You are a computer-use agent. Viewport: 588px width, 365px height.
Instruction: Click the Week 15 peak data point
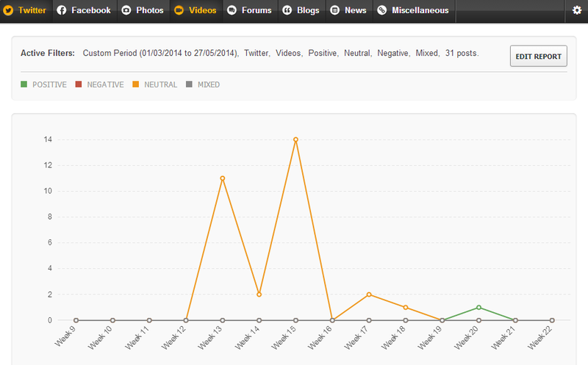coord(295,139)
